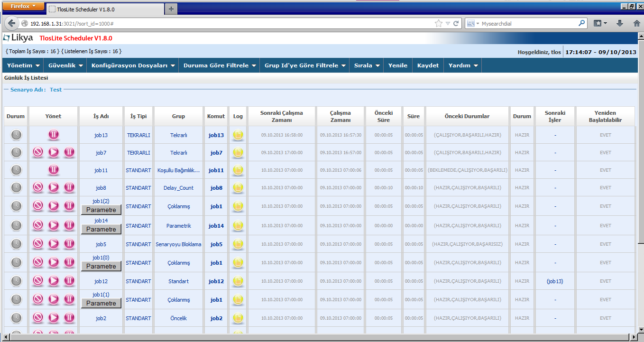The width and height of the screenshot is (644, 342).
Task: Open the Yardım help menu
Action: (x=462, y=65)
